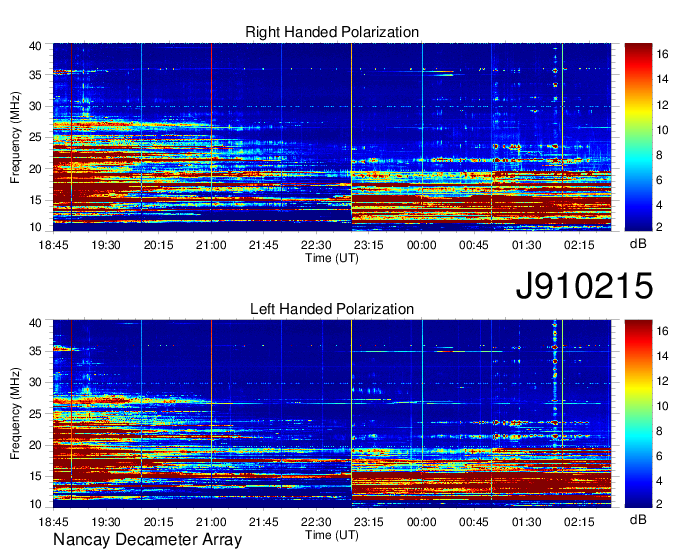This screenshot has width=680, height=552.
Task: Click the 6 dB tick on Left Handed colorbar
Action: [x=659, y=457]
